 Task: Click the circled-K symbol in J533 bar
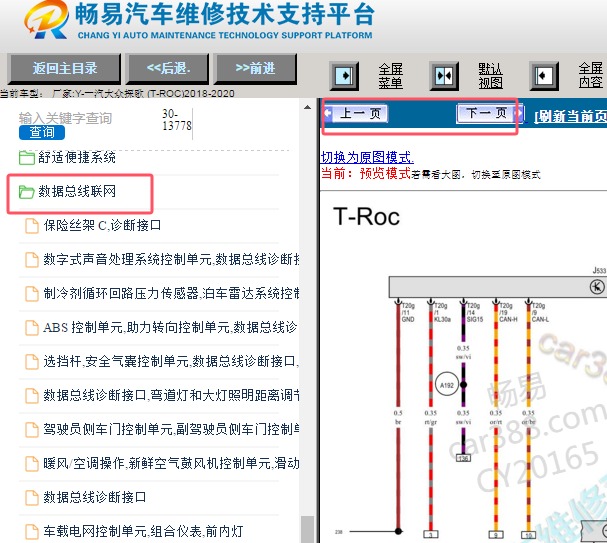597,287
